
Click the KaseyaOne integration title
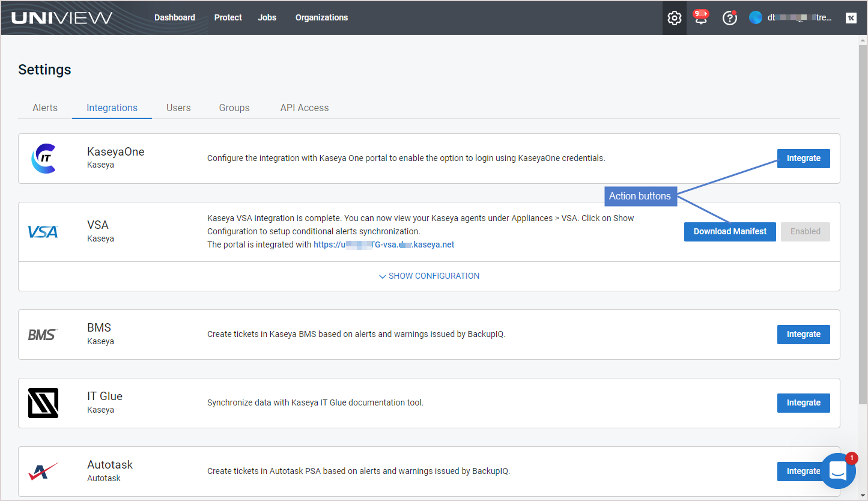coord(116,152)
